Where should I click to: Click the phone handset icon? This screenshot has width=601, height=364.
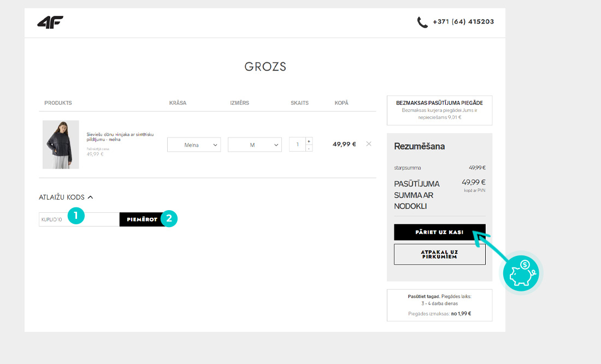[x=422, y=22]
